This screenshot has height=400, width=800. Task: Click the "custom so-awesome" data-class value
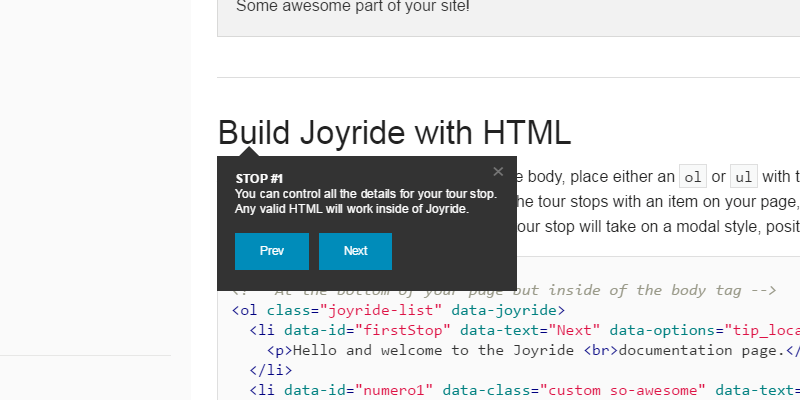(624, 389)
